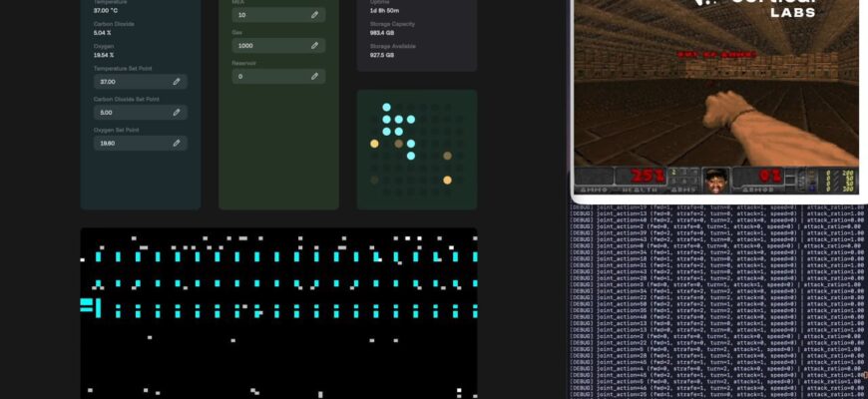Click the 983.4 GB storage capacity value

click(x=382, y=33)
